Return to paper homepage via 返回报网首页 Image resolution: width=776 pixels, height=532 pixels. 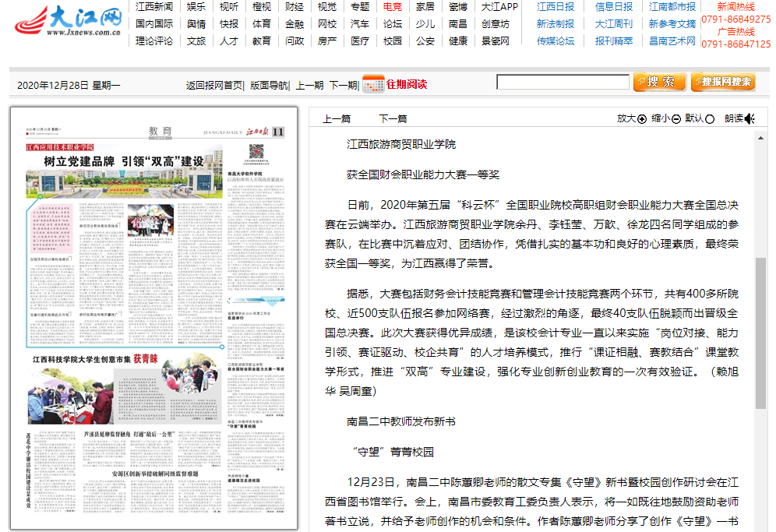[x=214, y=84]
